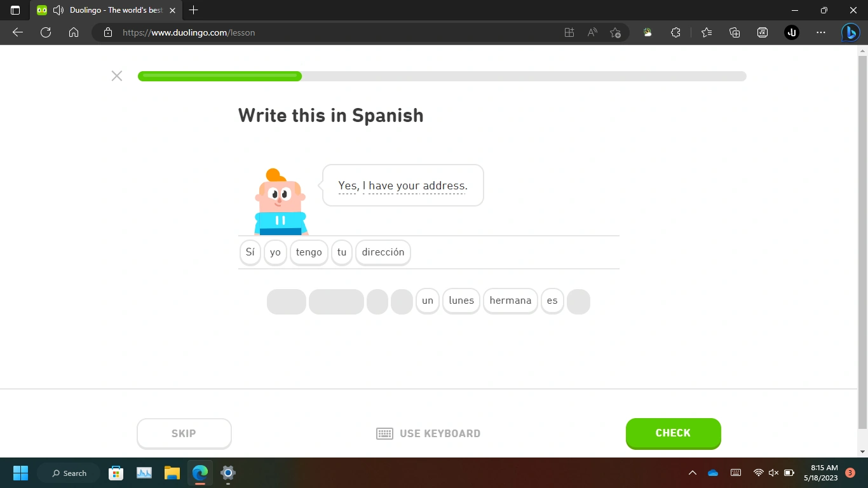Click the lesson progress bar
The height and width of the screenshot is (488, 868).
pyautogui.click(x=442, y=76)
